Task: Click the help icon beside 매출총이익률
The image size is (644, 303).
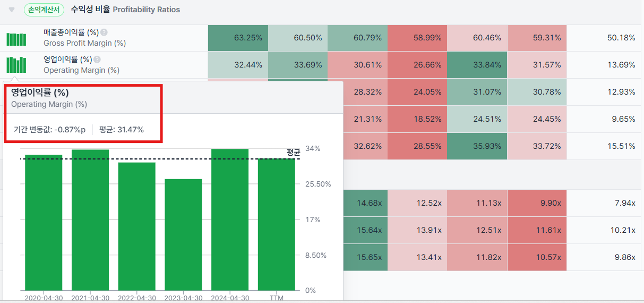Action: click(104, 32)
